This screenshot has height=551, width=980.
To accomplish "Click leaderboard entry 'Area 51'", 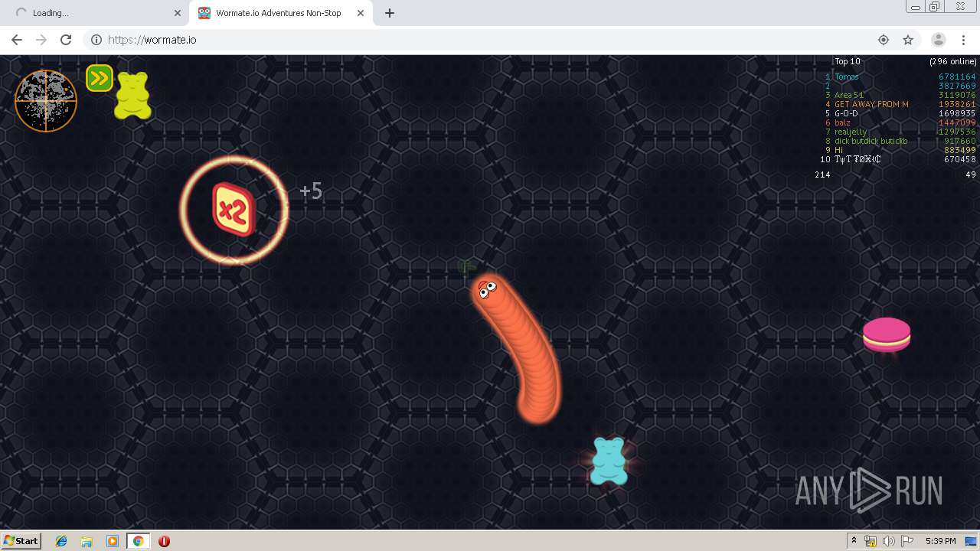I will coord(849,95).
